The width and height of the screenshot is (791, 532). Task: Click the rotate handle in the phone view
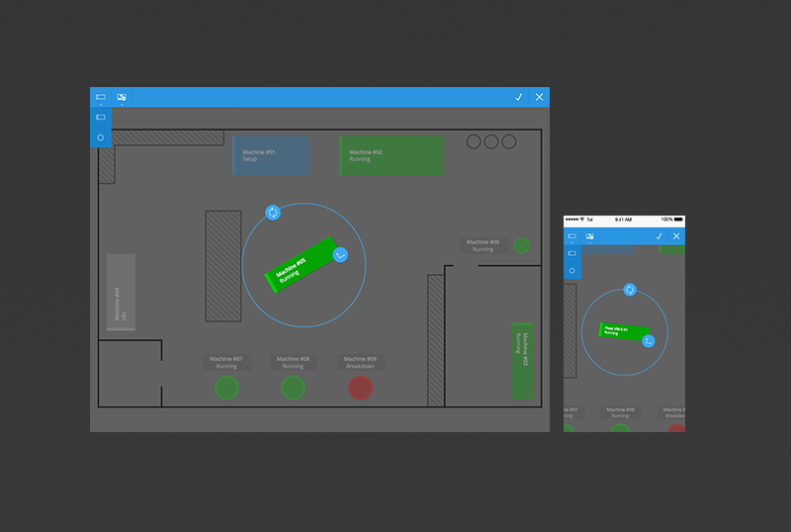tap(630, 290)
